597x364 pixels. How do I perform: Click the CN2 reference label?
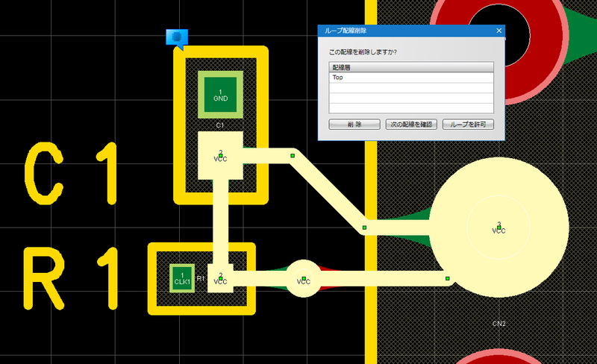click(x=499, y=324)
